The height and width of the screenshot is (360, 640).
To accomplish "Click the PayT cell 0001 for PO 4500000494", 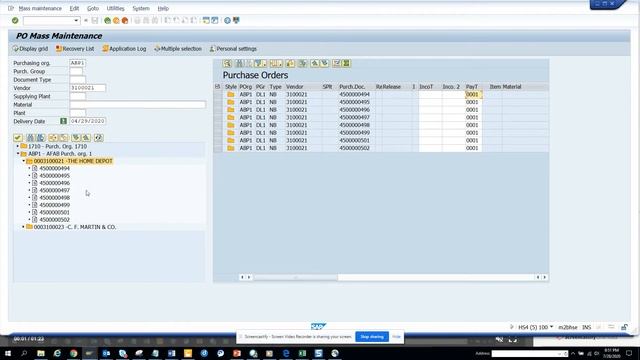I will pyautogui.click(x=473, y=94).
